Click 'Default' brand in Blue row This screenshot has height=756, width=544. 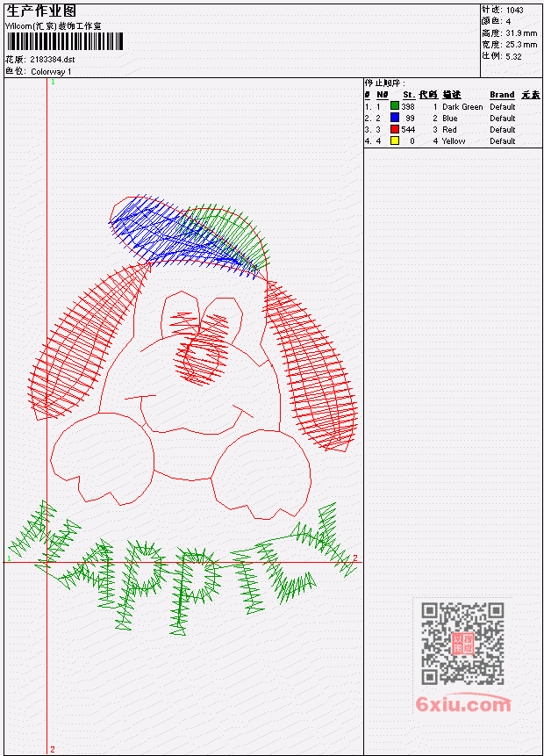tap(503, 119)
